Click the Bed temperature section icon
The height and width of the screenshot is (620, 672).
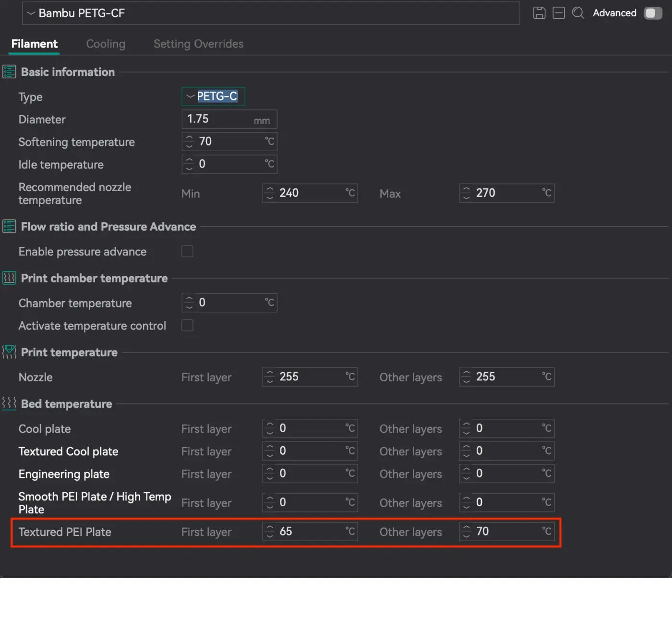coord(9,403)
